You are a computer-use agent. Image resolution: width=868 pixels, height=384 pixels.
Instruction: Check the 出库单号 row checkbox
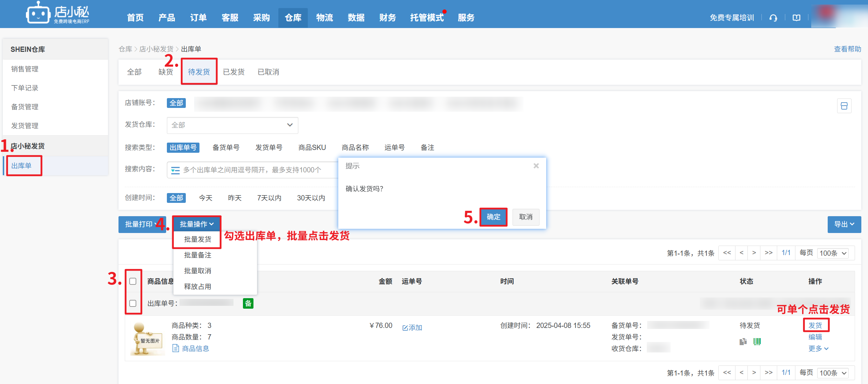133,303
